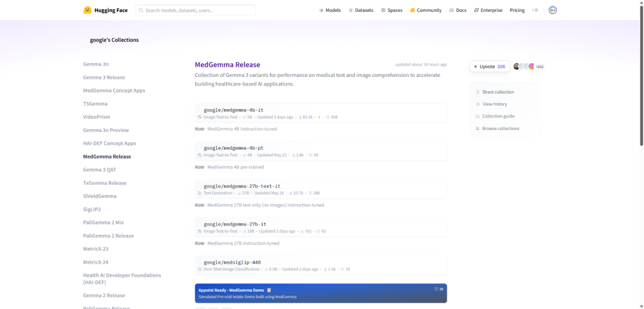This screenshot has height=309, width=644.
Task: Open the Gemma 3n Preview collection
Action: [x=106, y=130]
